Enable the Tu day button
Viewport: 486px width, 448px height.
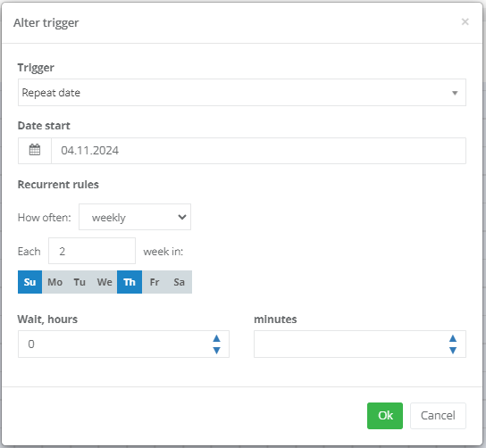coord(80,282)
